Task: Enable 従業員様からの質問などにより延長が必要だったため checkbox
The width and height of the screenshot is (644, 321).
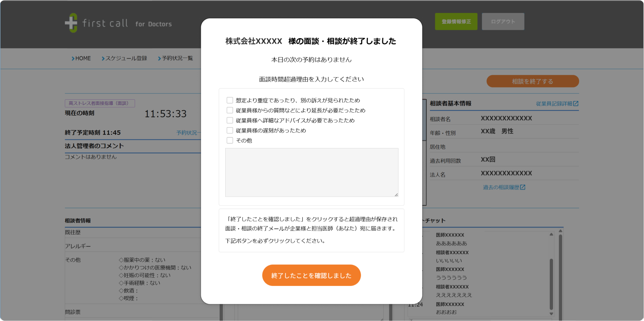Action: (x=230, y=110)
